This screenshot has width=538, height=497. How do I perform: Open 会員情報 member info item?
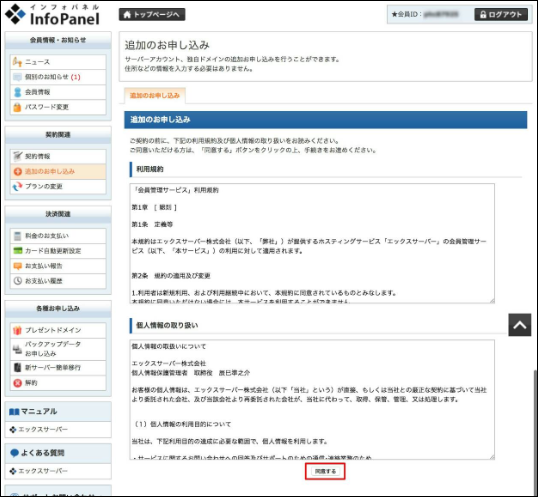[x=58, y=92]
